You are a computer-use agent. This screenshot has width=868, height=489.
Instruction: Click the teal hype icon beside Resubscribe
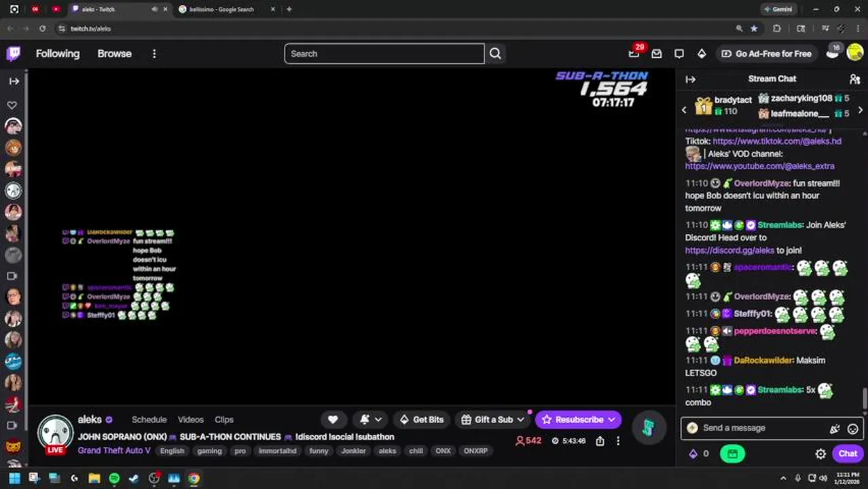click(x=648, y=427)
